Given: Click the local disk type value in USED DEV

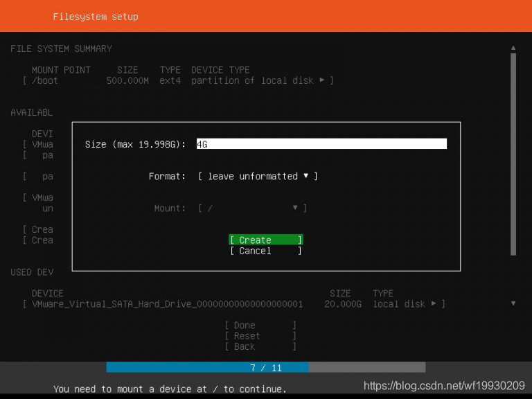Looking at the screenshot, I should 399,303.
